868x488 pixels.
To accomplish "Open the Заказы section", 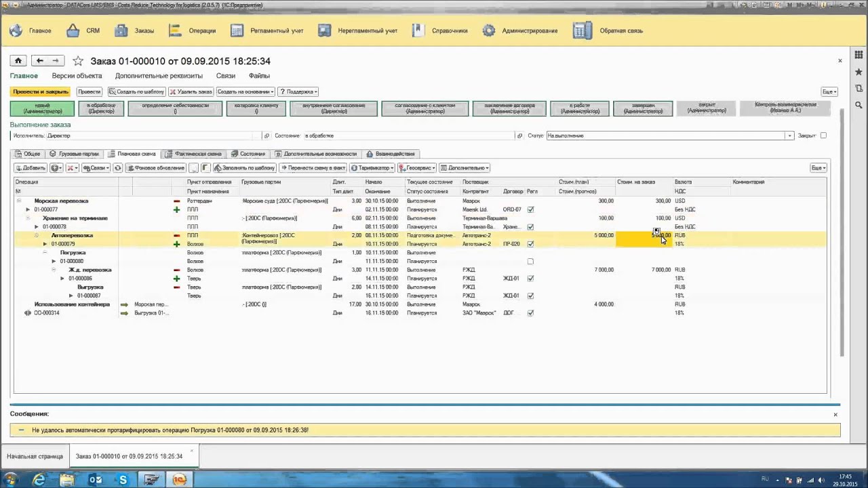I will [134, 30].
